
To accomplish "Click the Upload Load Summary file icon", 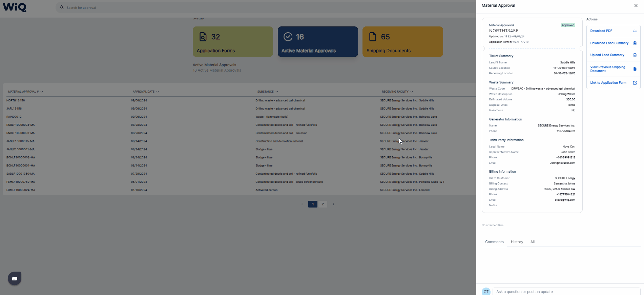I will point(635,55).
